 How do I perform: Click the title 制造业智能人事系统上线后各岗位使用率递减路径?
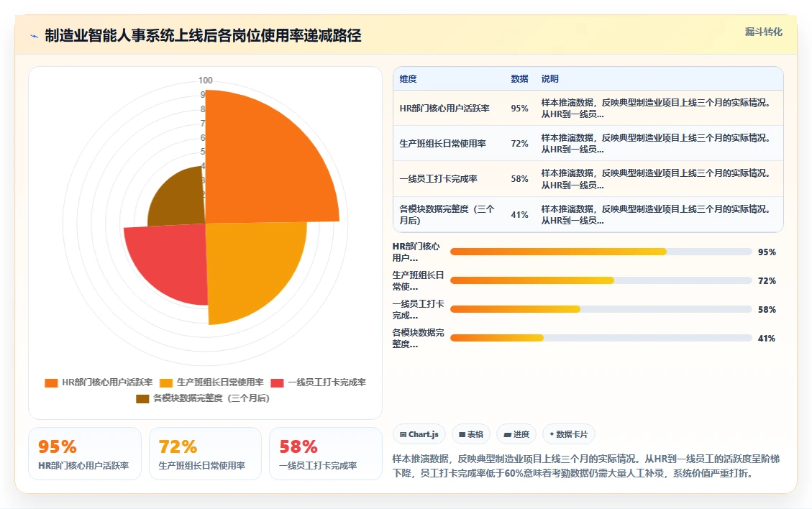pyautogui.click(x=203, y=36)
